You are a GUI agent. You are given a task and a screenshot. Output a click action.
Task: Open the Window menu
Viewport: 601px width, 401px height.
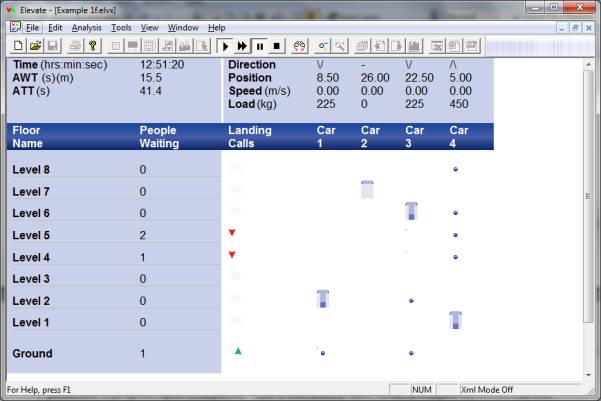183,27
